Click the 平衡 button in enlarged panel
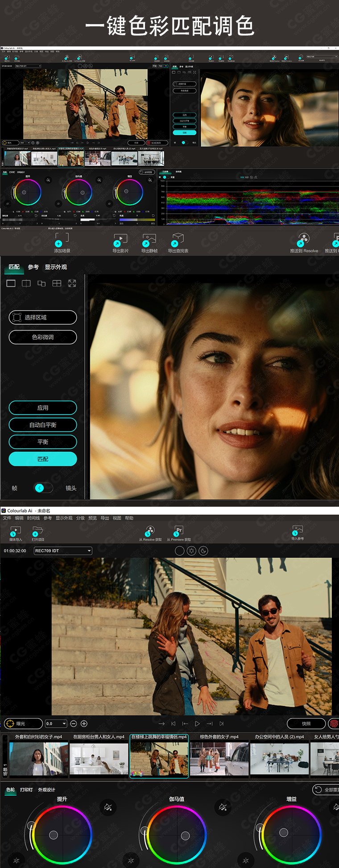 (x=43, y=442)
